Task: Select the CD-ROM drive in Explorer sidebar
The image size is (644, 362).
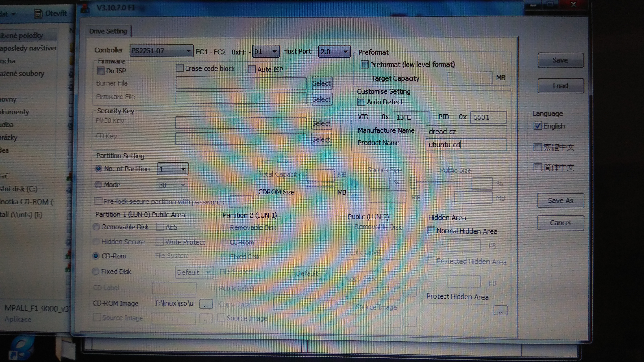Action: [x=26, y=202]
